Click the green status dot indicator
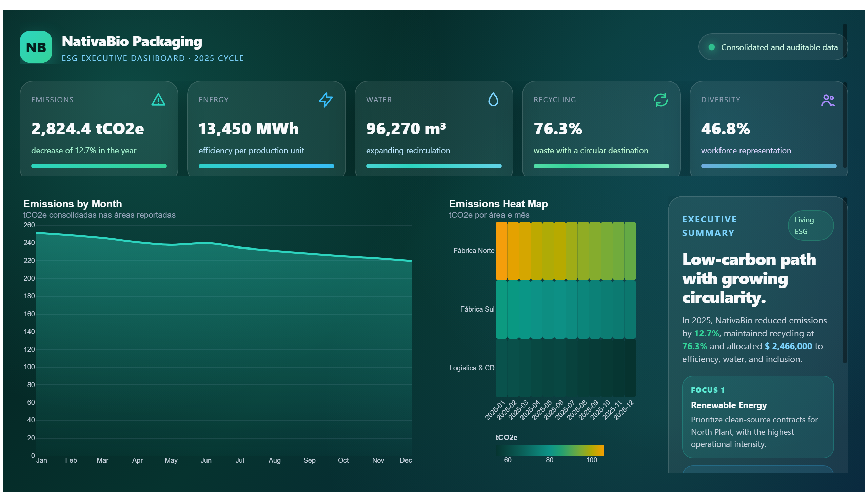This screenshot has width=868, height=495. point(711,47)
